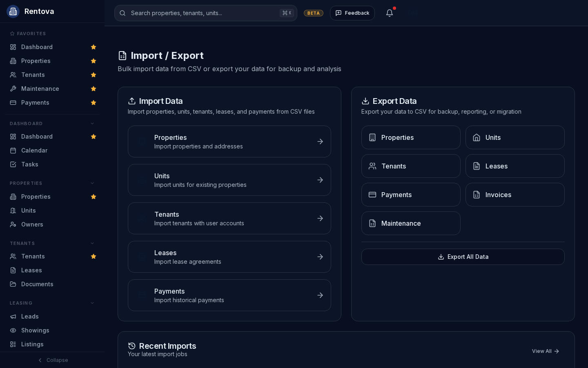Screen dimensions: 588x368
Task: Click the Owners icon in sidebar
Action: (x=13, y=224)
